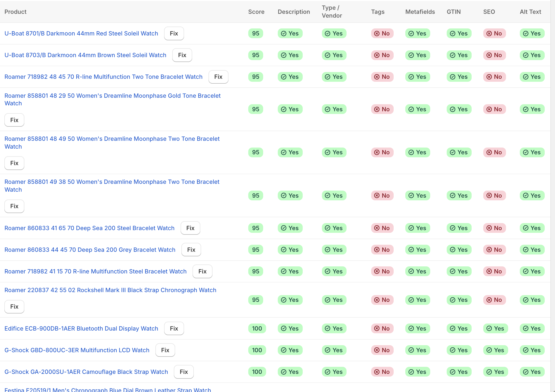The height and width of the screenshot is (392, 555).
Task: Click Type/Vendor Yes badge for Roamer 858801 48 29 50
Action: point(334,109)
